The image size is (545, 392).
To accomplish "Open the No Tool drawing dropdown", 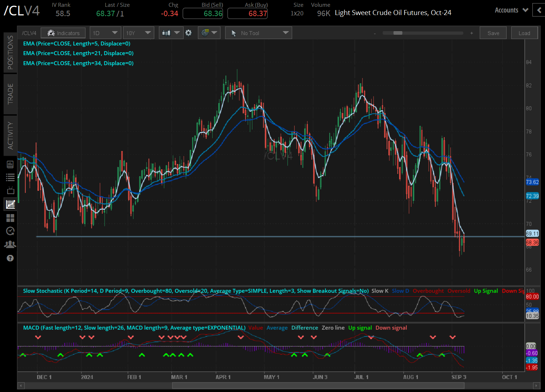I will 259,33.
